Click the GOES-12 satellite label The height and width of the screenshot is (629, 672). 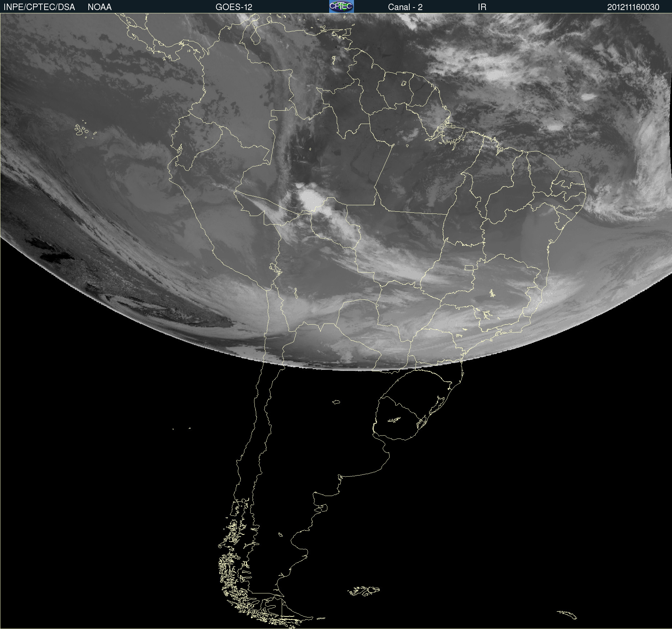[x=234, y=7]
